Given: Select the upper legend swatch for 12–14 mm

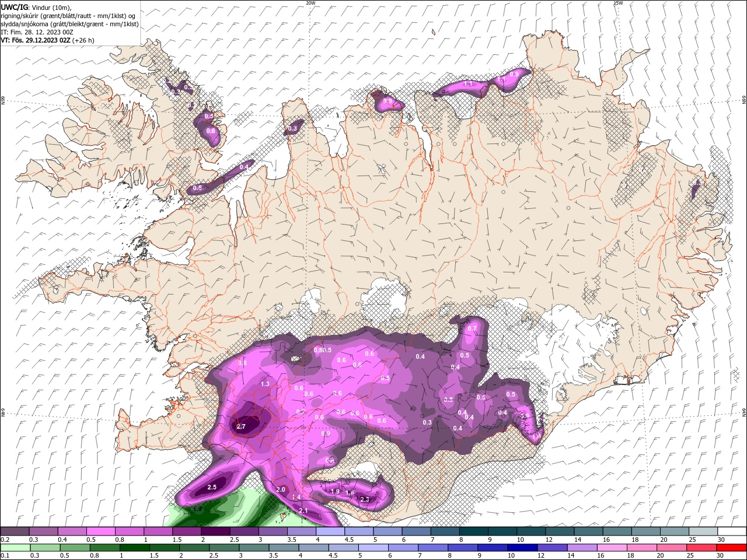Looking at the screenshot, I should click(x=559, y=531).
